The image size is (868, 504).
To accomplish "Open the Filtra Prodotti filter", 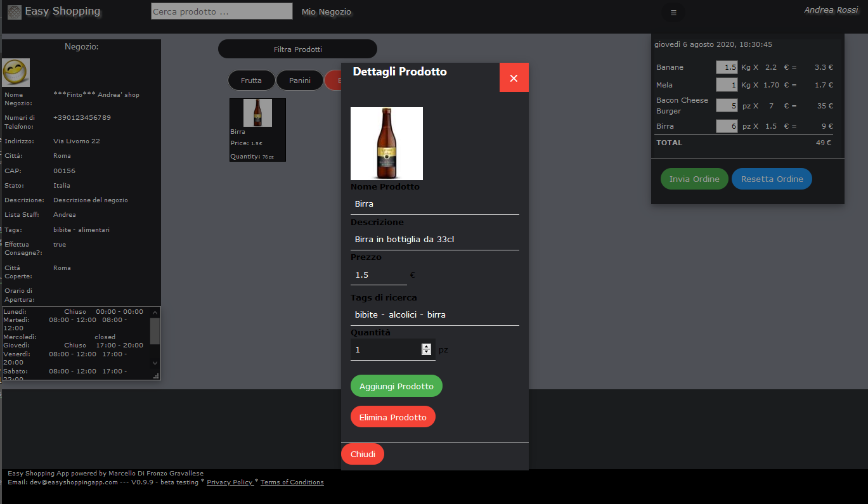I will [298, 49].
